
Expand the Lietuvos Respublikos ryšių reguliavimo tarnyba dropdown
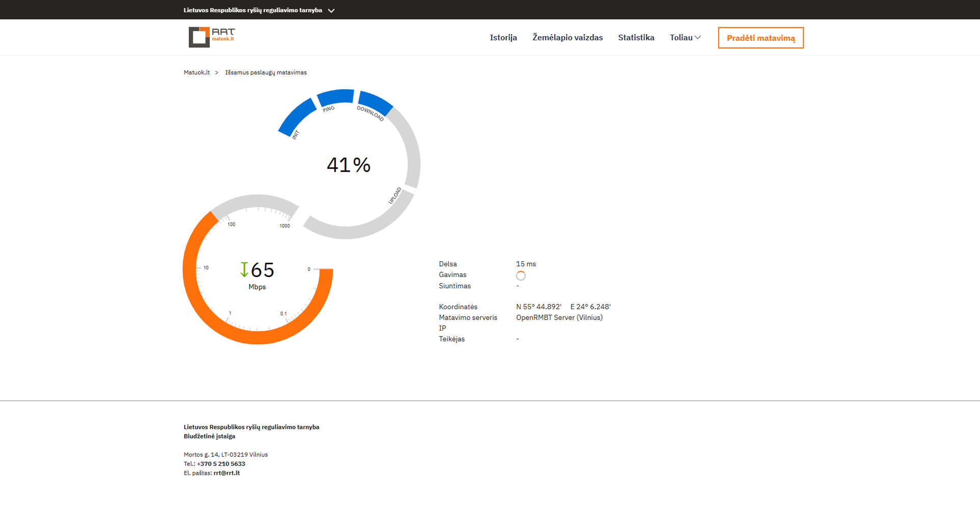pyautogui.click(x=259, y=10)
